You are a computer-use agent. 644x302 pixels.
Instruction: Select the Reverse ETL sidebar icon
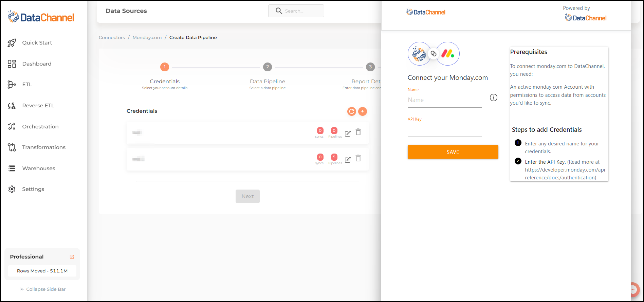[x=12, y=106]
